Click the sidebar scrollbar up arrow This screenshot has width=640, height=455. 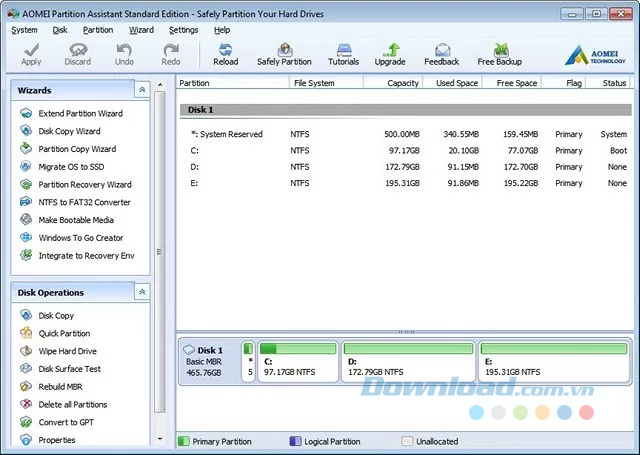[160, 85]
